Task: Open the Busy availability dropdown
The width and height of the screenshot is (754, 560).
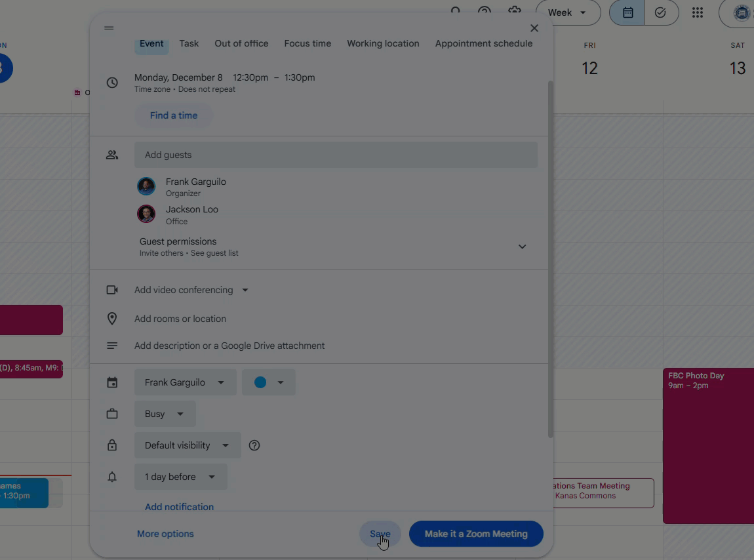Action: pyautogui.click(x=165, y=414)
